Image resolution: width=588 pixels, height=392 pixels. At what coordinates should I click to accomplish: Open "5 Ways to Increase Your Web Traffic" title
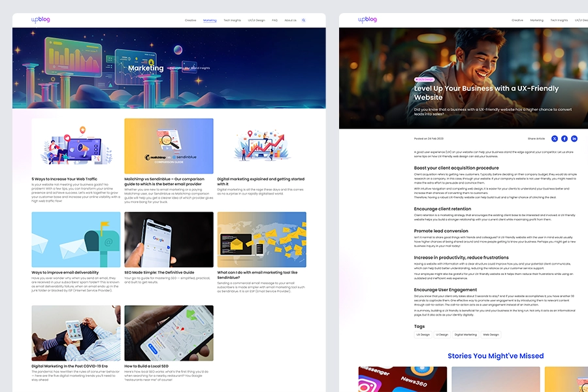coord(64,179)
